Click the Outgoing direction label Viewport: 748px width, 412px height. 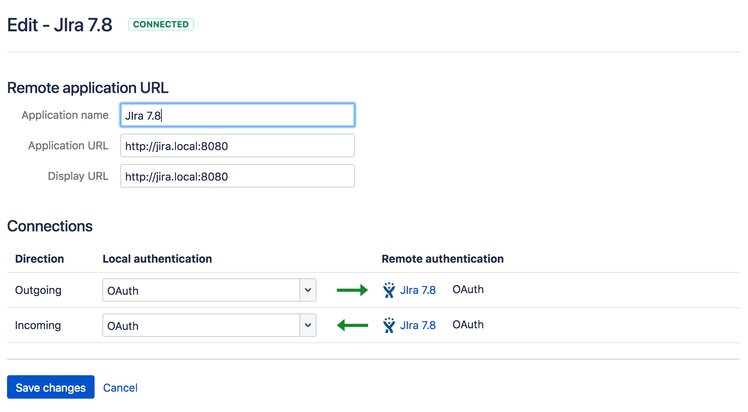coord(38,290)
